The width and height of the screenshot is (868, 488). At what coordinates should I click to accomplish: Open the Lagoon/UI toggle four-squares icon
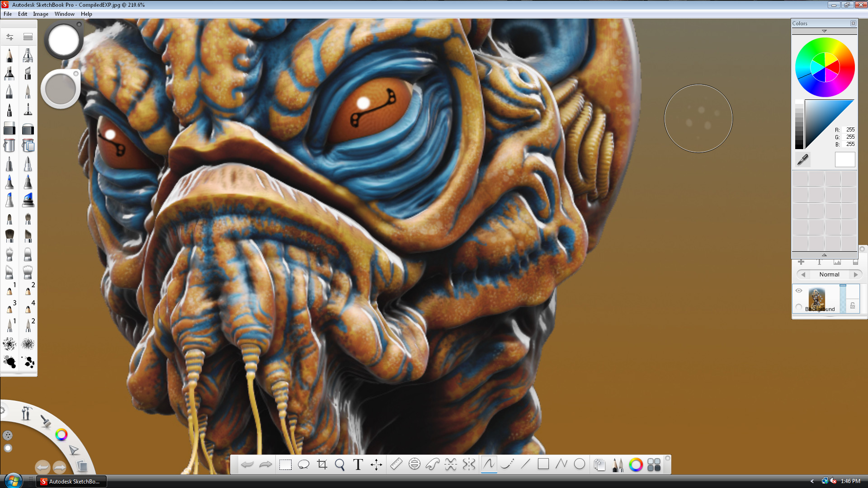pos(654,465)
